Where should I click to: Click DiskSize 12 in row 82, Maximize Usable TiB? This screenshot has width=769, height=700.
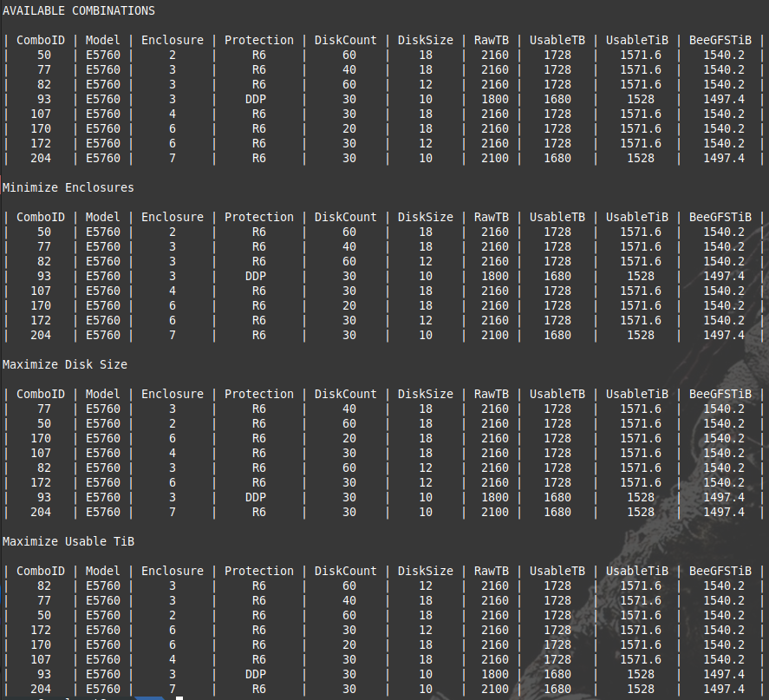tap(425, 586)
